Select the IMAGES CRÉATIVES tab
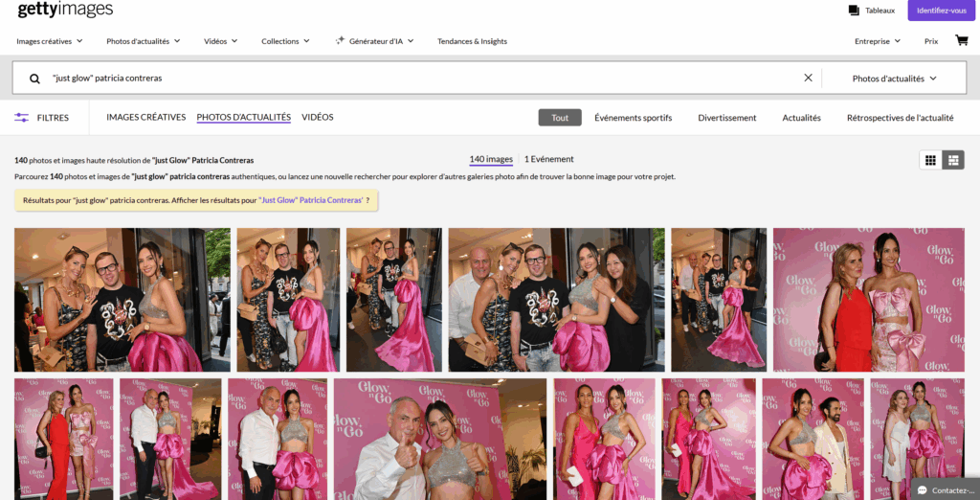Screen dimensions: 980x500 146,117
